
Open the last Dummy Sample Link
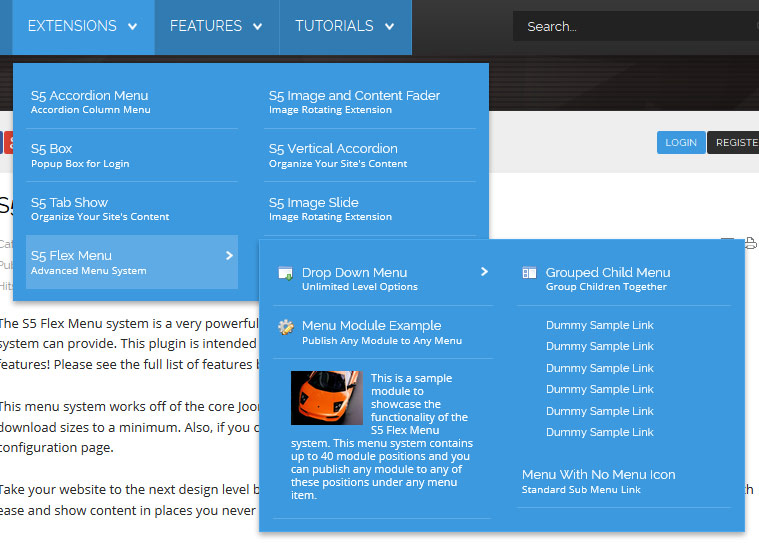(600, 433)
